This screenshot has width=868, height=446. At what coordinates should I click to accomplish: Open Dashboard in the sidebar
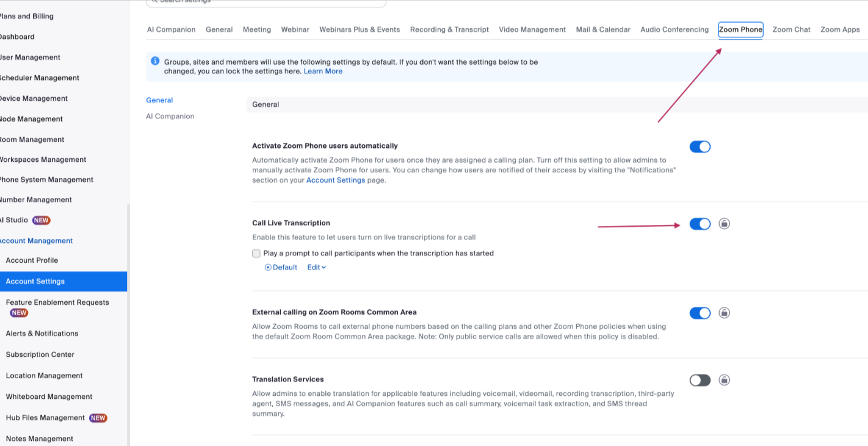[17, 37]
